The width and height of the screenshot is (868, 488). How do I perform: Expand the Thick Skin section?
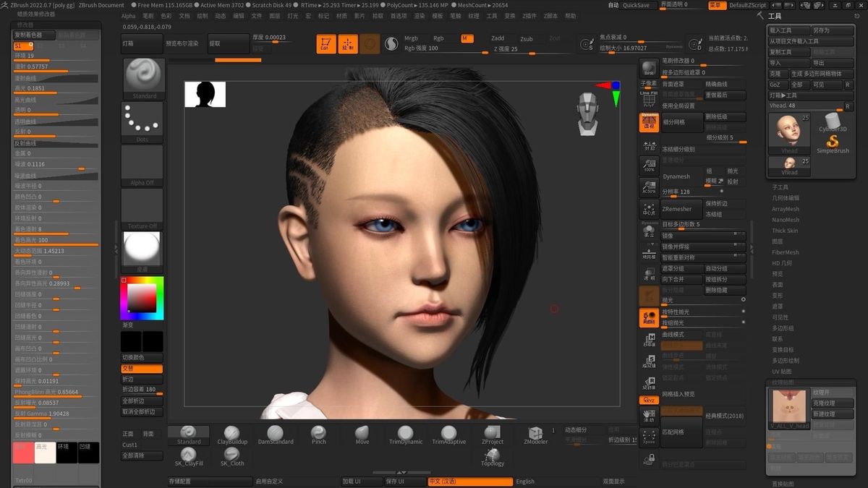[785, 231]
